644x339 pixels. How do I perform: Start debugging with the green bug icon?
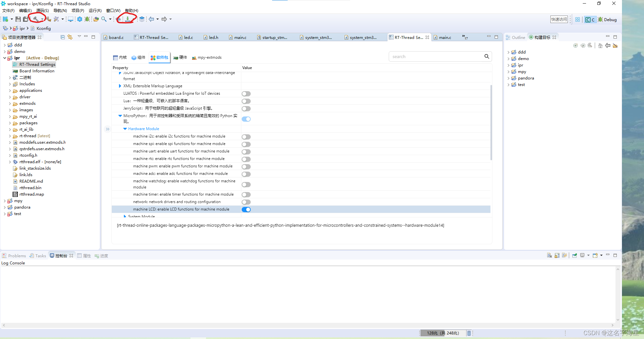pos(87,19)
